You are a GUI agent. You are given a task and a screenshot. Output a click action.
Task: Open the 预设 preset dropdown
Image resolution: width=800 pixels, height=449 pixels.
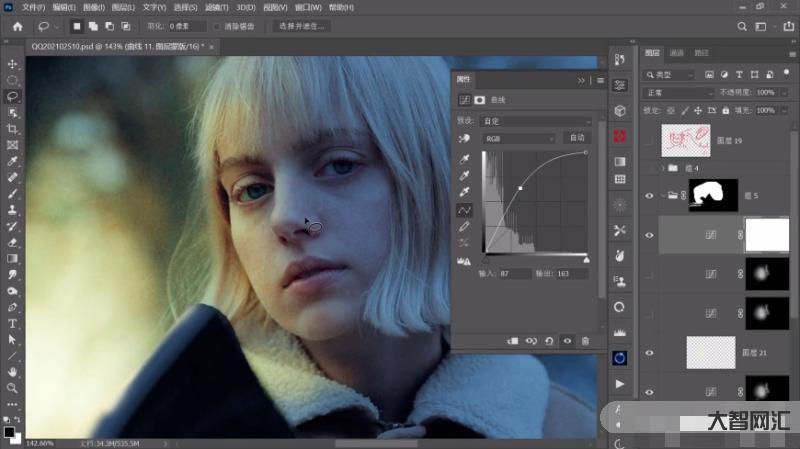point(537,121)
